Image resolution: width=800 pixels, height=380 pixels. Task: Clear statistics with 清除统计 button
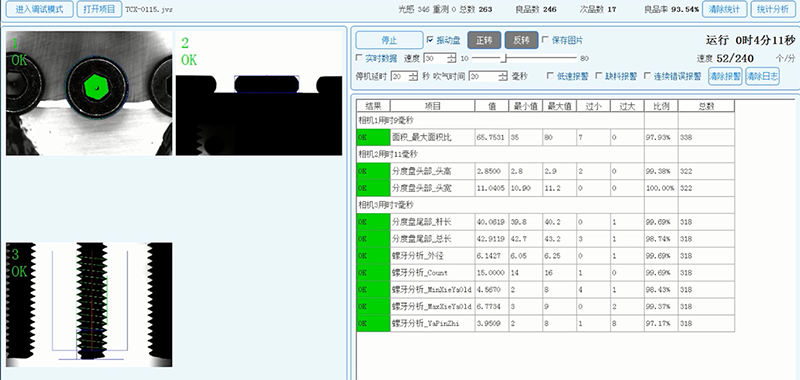[x=724, y=9]
